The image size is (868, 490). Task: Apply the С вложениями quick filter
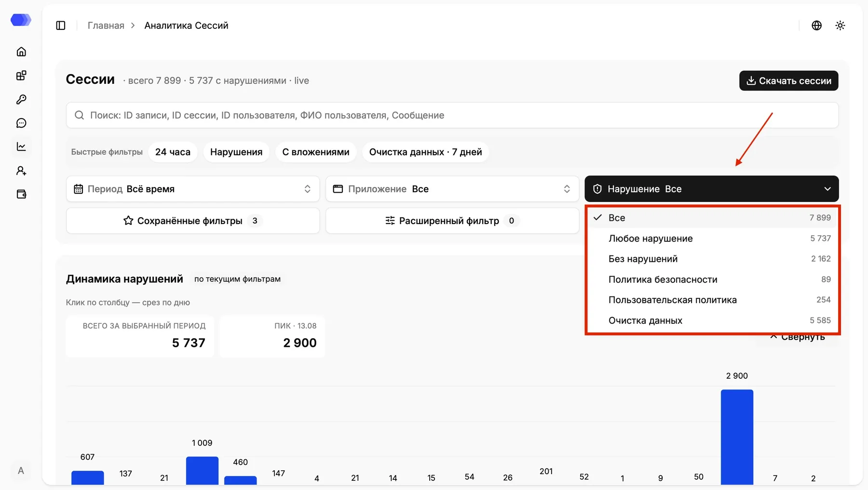click(316, 152)
